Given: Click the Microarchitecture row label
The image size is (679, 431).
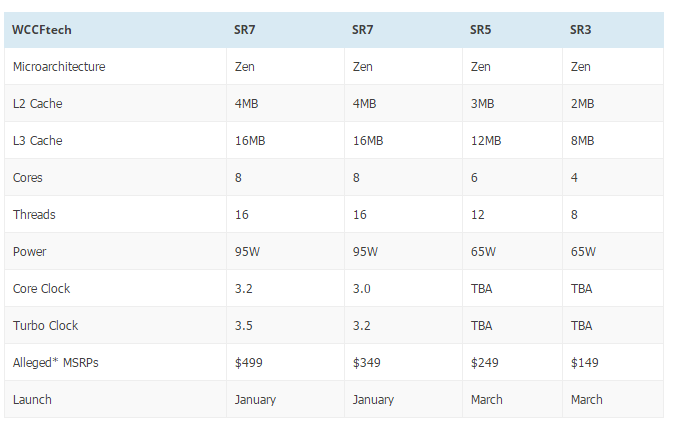Looking at the screenshot, I should pyautogui.click(x=59, y=67).
